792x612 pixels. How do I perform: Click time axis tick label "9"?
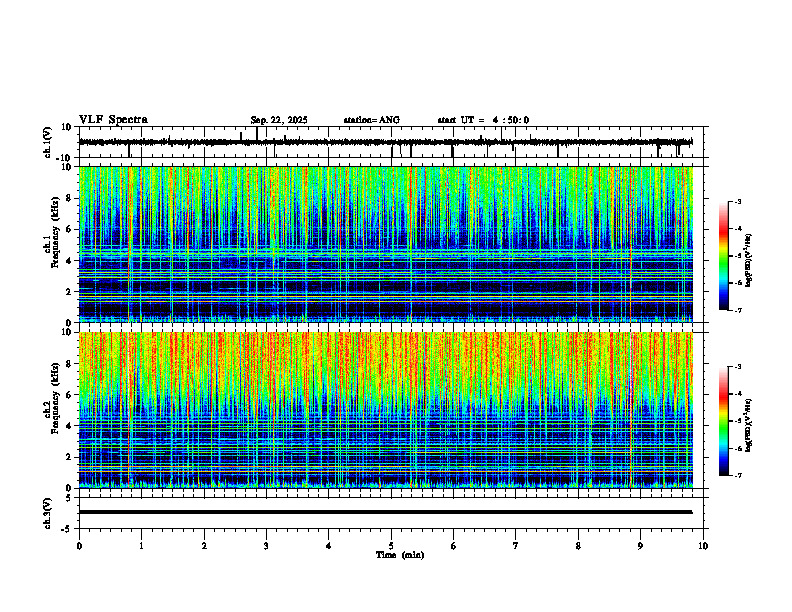(x=640, y=546)
